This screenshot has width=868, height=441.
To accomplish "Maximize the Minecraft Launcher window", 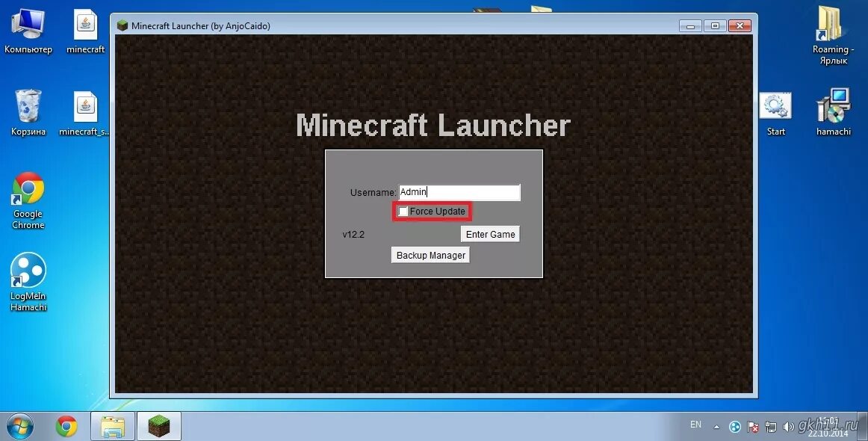I will 715,26.
